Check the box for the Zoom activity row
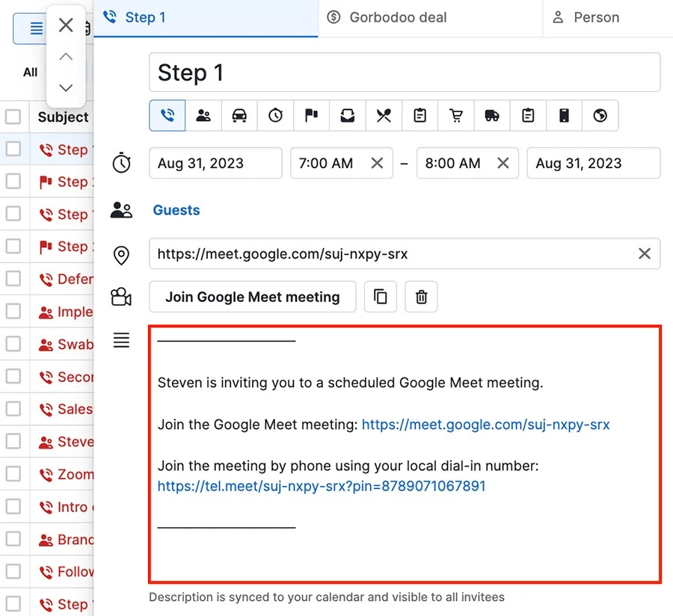673x616 pixels. coord(13,474)
